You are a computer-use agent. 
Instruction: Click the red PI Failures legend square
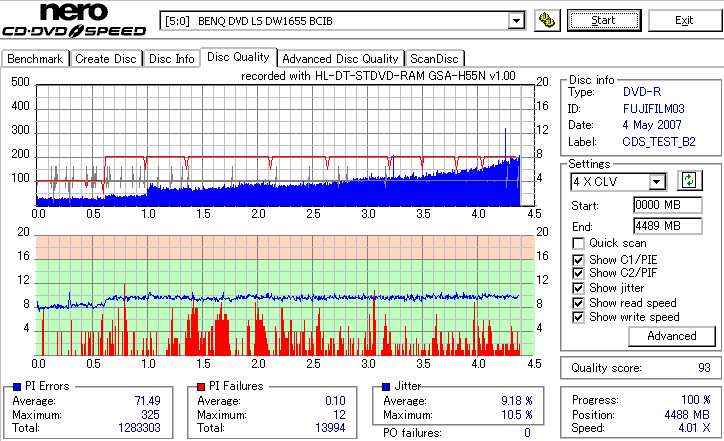201,387
